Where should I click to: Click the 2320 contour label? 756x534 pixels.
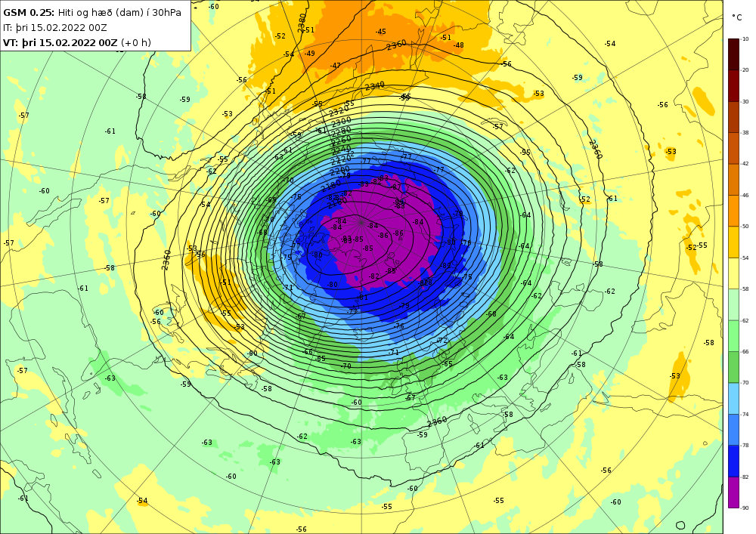click(339, 112)
